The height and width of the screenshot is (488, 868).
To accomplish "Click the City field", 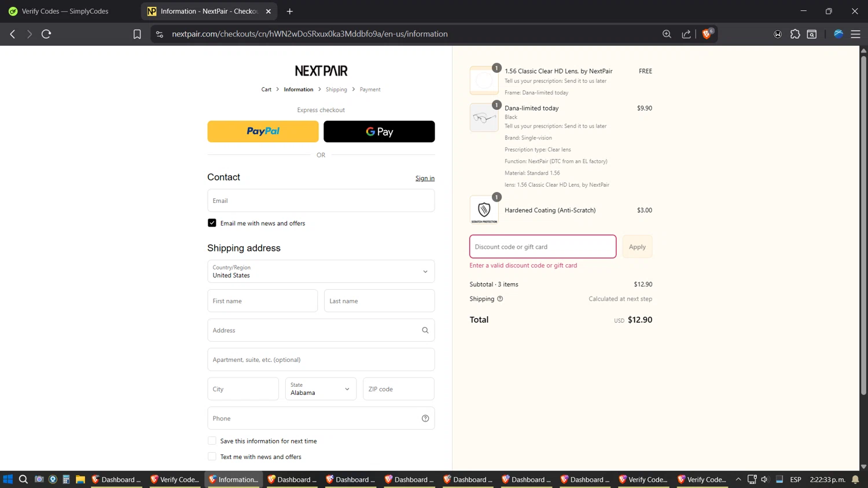I will coord(243,389).
